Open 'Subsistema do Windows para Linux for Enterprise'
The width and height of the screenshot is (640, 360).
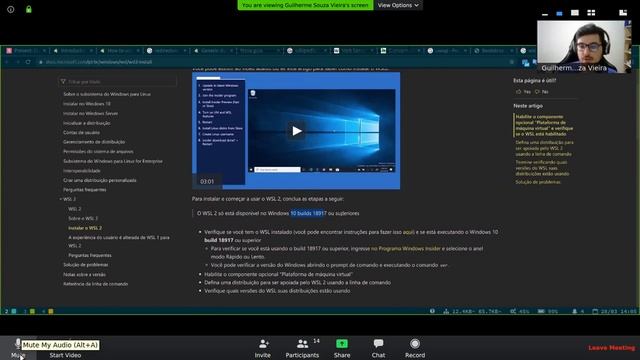(x=113, y=161)
